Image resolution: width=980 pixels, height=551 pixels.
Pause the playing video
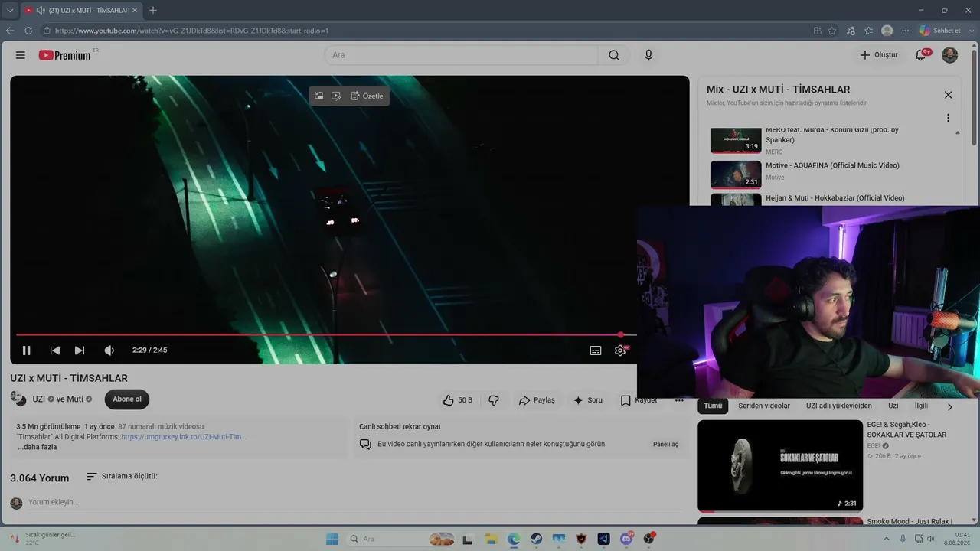[26, 350]
